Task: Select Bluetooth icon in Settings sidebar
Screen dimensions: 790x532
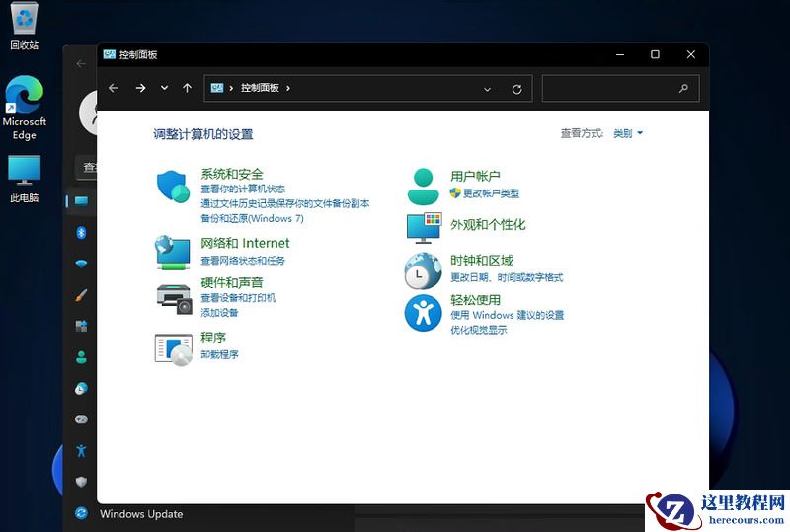Action: click(81, 233)
